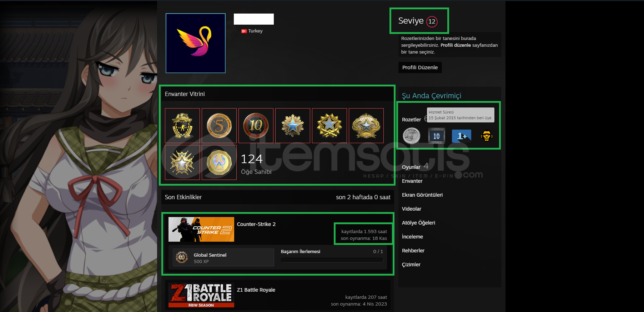This screenshot has width=644, height=312.
Task: Open the level 12 badge circle
Action: (432, 21)
